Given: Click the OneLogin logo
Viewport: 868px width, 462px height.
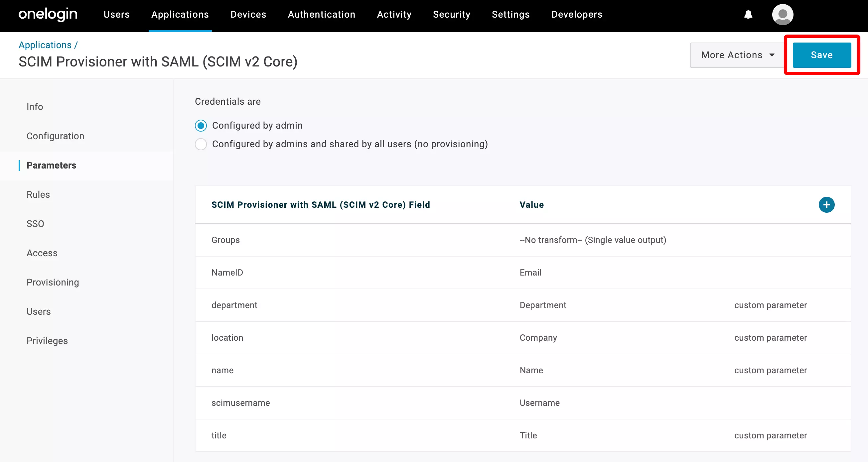Looking at the screenshot, I should (x=48, y=14).
